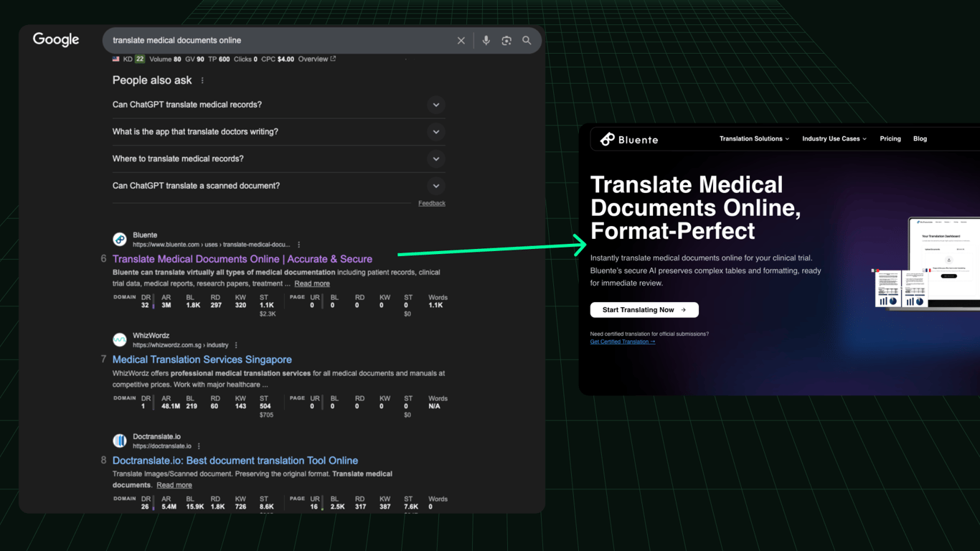This screenshot has height=551, width=980.
Task: Open the Industry Use Cases dropdown menu
Action: coord(834,139)
